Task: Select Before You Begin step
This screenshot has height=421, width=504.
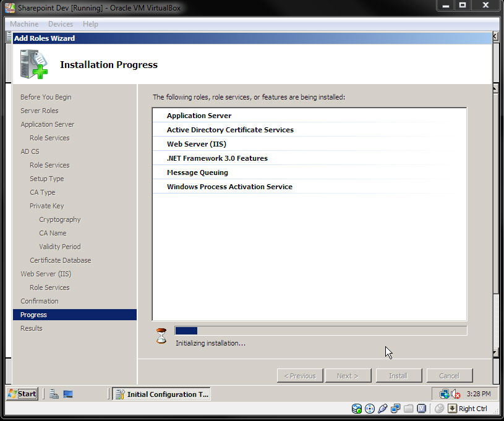Action: click(x=46, y=97)
